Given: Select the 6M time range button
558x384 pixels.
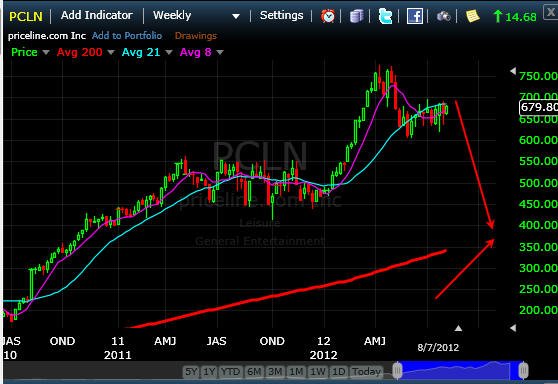Looking at the screenshot, I should click(x=254, y=372).
